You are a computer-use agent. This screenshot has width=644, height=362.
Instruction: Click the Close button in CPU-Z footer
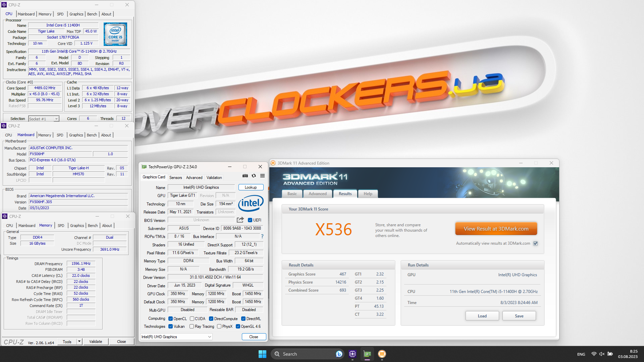[x=121, y=342]
